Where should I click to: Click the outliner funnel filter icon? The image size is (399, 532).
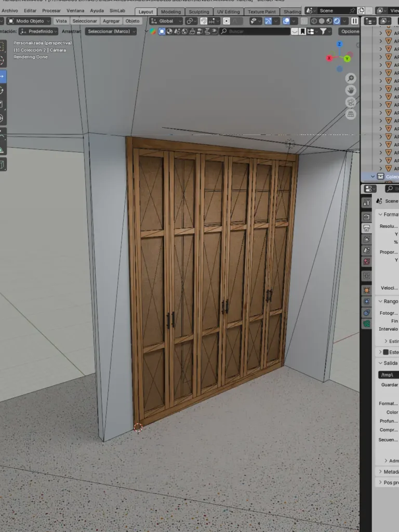click(323, 32)
